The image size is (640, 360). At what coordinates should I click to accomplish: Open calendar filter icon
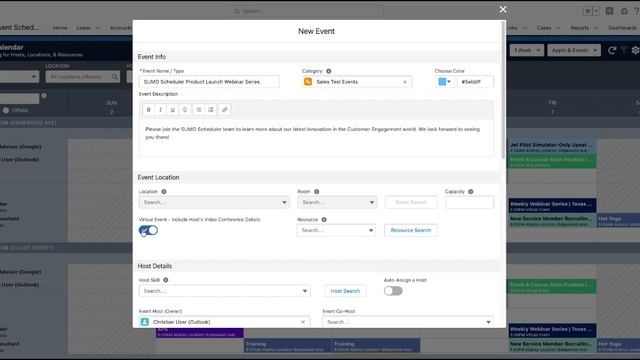(x=624, y=50)
